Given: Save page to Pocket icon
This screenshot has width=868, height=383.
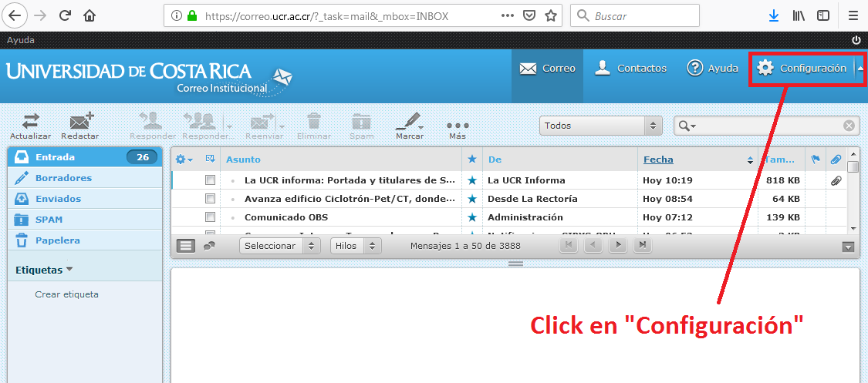Looking at the screenshot, I should click(x=529, y=16).
